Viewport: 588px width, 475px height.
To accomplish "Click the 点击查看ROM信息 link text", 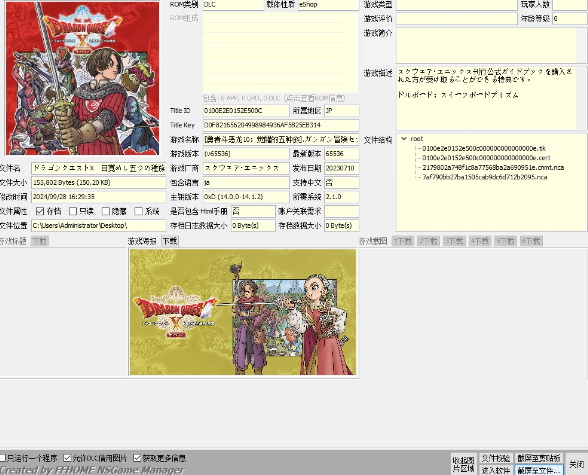I will click(315, 98).
